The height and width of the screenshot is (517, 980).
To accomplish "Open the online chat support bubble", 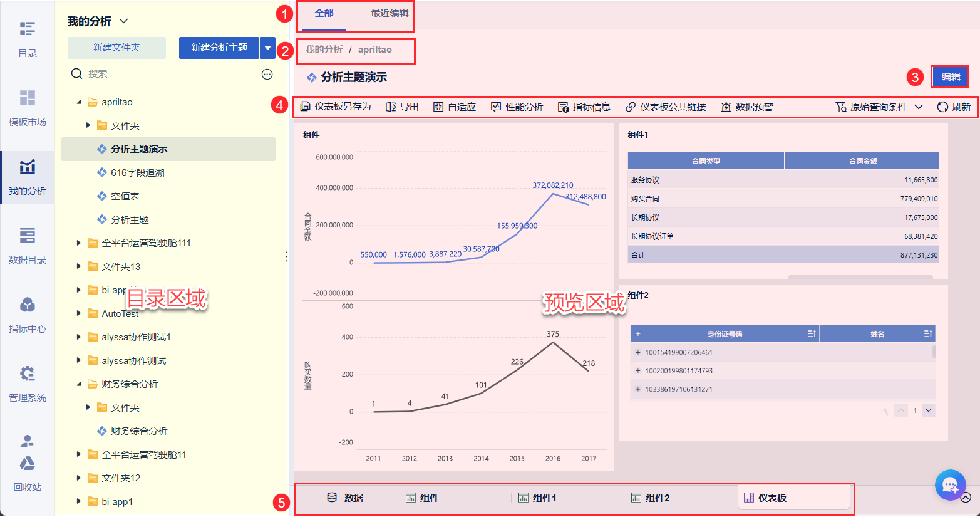I will click(x=951, y=485).
